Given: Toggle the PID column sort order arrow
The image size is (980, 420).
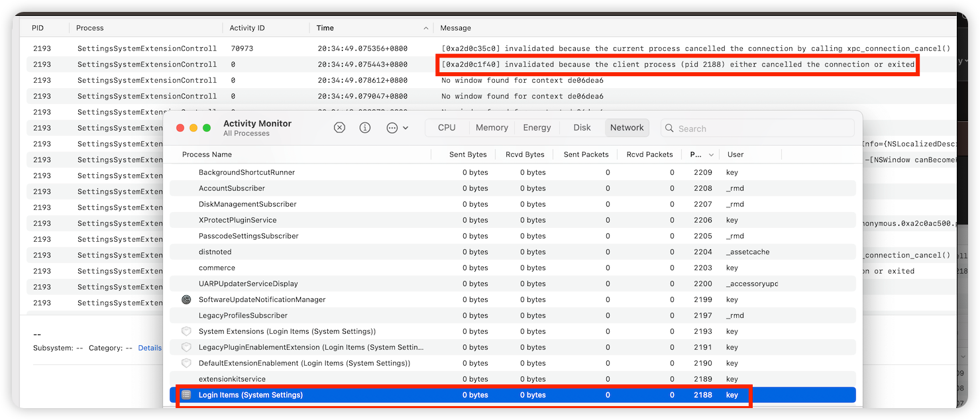Looking at the screenshot, I should click(x=711, y=154).
